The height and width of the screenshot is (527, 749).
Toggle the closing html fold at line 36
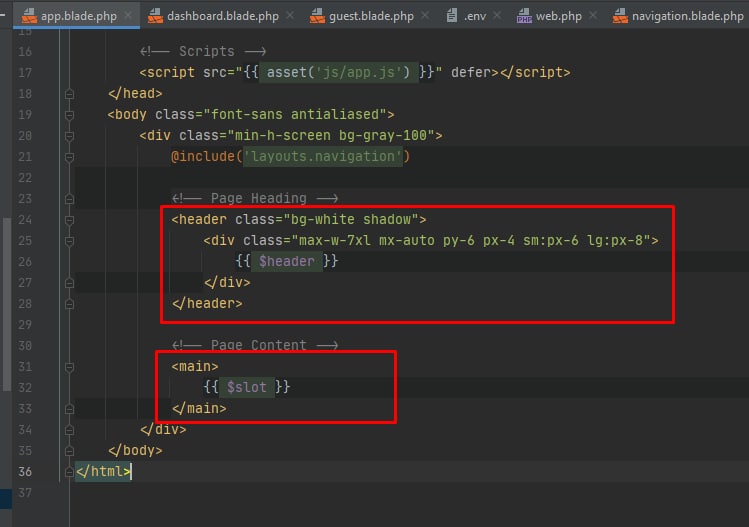tap(69, 473)
